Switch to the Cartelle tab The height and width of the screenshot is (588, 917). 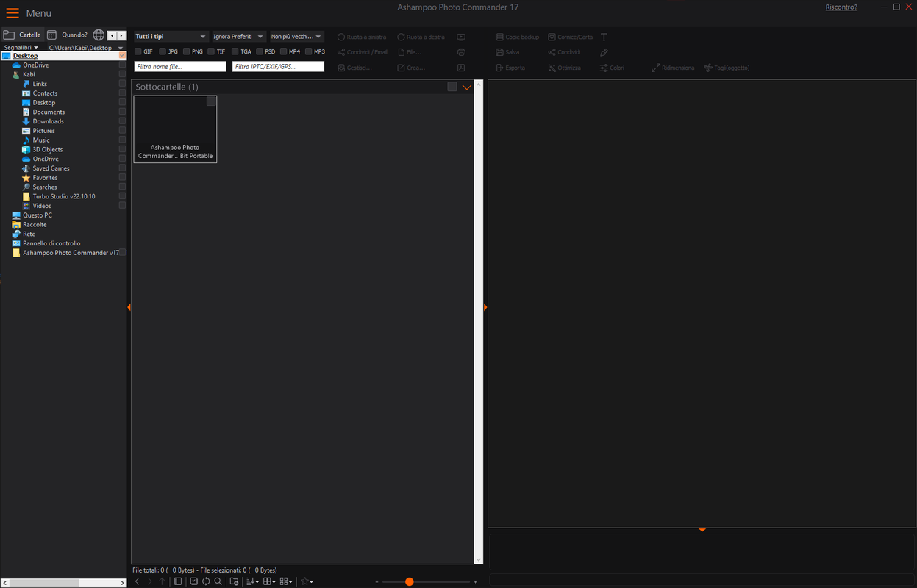(22, 35)
